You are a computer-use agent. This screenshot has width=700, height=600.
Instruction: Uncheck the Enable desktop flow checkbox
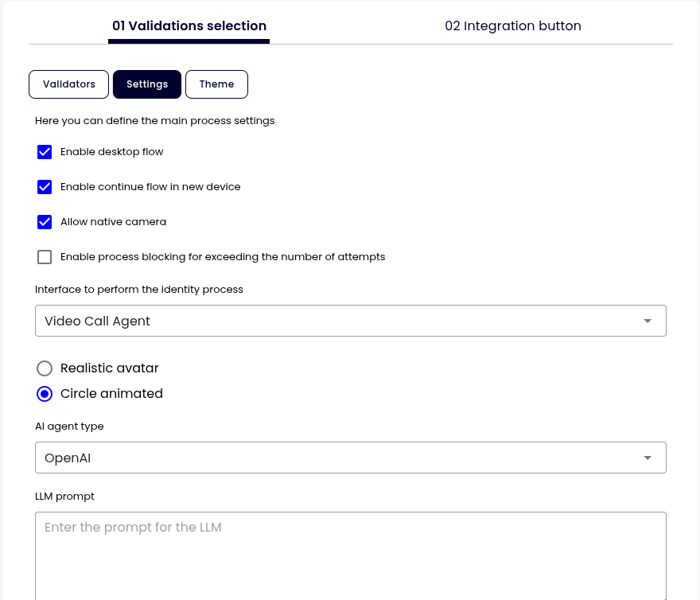45,152
